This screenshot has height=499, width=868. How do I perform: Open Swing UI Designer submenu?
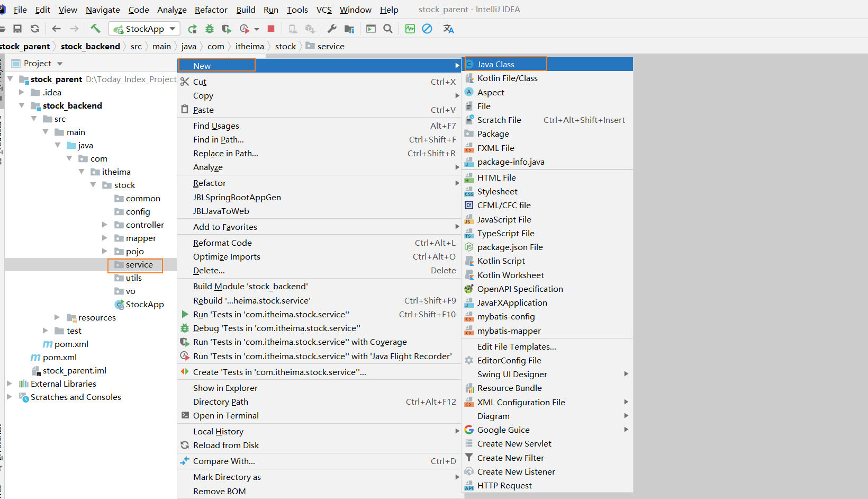click(x=548, y=374)
